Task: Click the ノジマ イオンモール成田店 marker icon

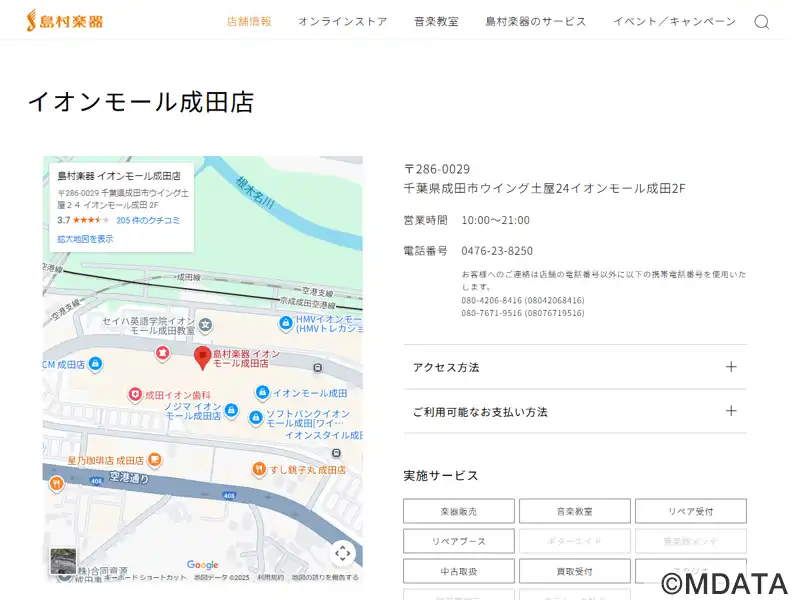Action: click(x=231, y=410)
